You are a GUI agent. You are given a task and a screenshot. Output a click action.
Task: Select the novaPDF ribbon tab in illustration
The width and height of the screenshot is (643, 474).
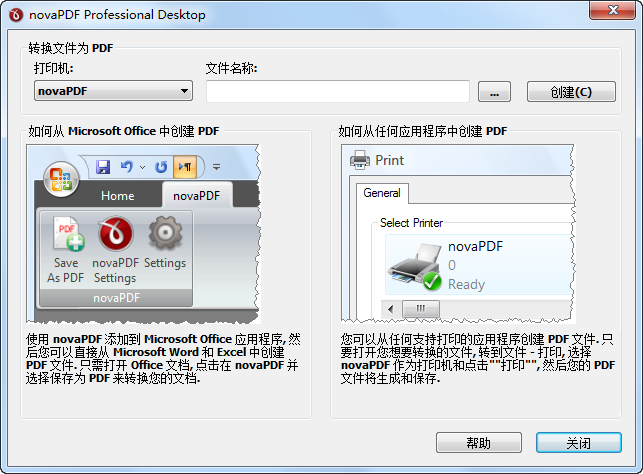click(196, 196)
